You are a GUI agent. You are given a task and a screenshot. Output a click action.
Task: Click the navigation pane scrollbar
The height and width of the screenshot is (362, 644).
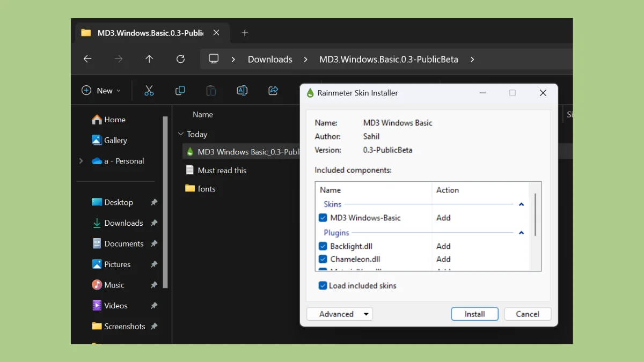[x=165, y=203]
